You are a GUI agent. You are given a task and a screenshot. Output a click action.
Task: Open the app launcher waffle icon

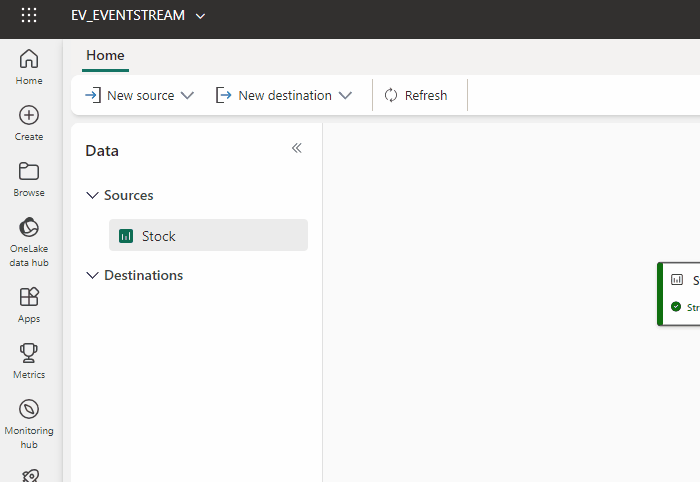click(29, 15)
